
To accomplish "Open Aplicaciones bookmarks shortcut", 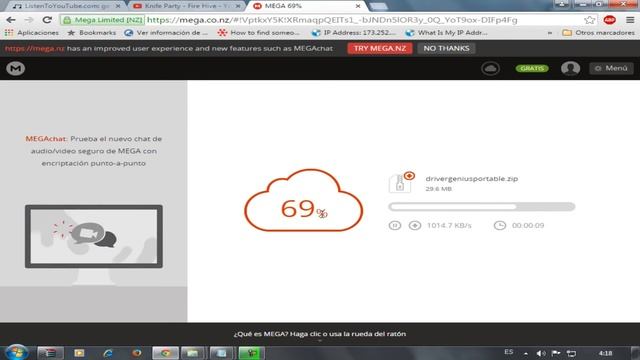I will click(x=32, y=33).
